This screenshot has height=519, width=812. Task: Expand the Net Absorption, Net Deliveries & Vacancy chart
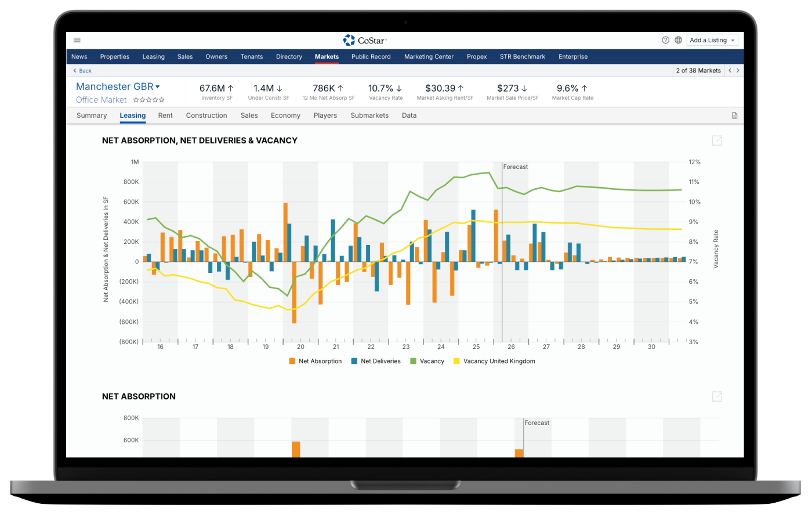[x=717, y=140]
